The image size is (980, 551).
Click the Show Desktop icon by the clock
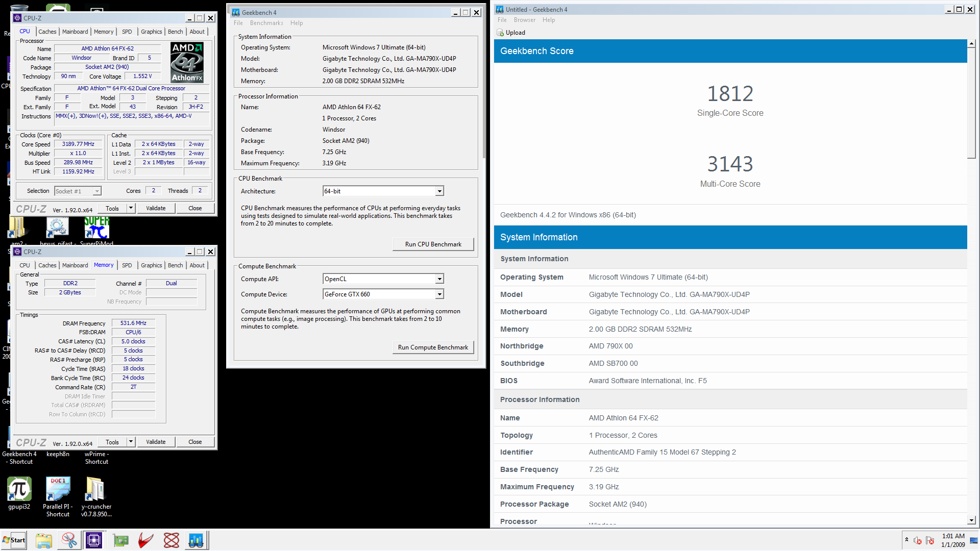974,540
